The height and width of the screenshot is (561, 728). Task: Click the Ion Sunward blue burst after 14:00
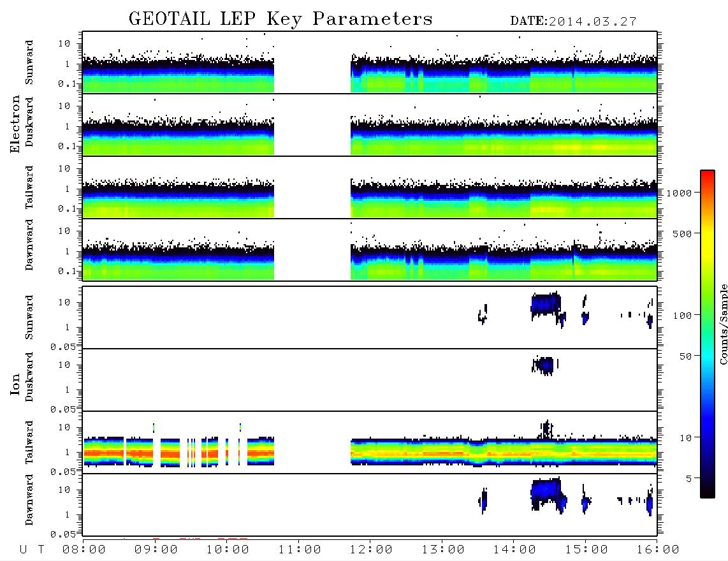(546, 305)
